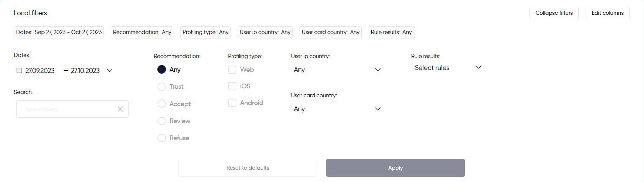644x182 pixels.
Task: Click the Dates filter chip
Action: (x=59, y=32)
